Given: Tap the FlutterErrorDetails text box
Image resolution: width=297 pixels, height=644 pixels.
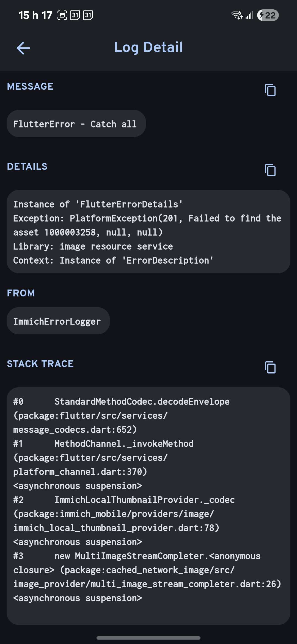Looking at the screenshot, I should (x=148, y=231).
